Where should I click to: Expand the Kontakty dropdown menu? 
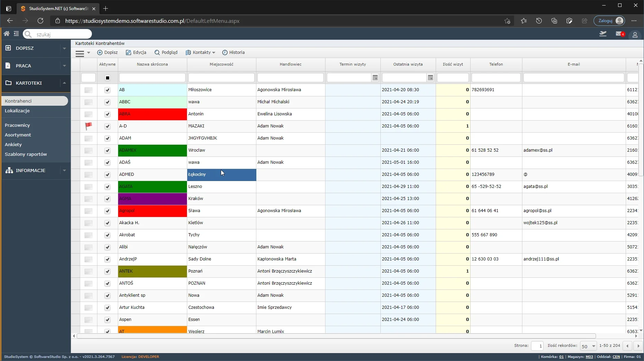(201, 53)
